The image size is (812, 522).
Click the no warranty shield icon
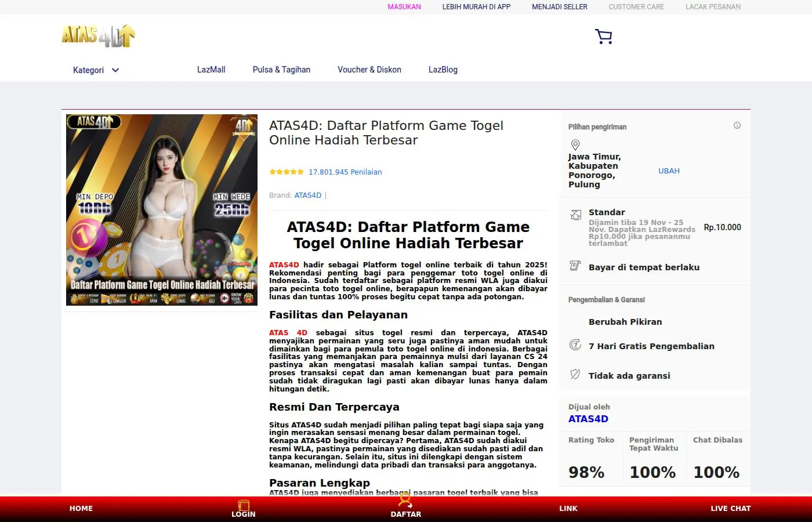tap(575, 374)
